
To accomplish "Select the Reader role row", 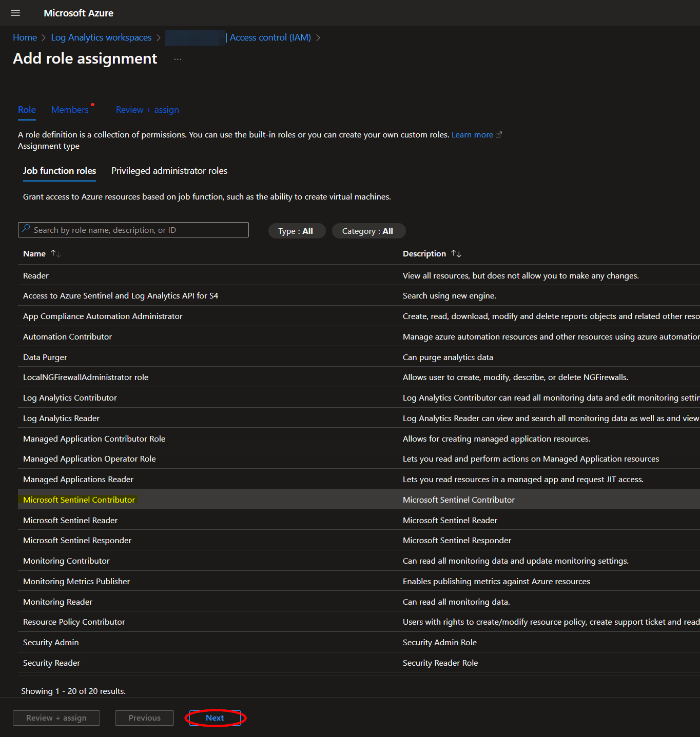I will tap(359, 275).
